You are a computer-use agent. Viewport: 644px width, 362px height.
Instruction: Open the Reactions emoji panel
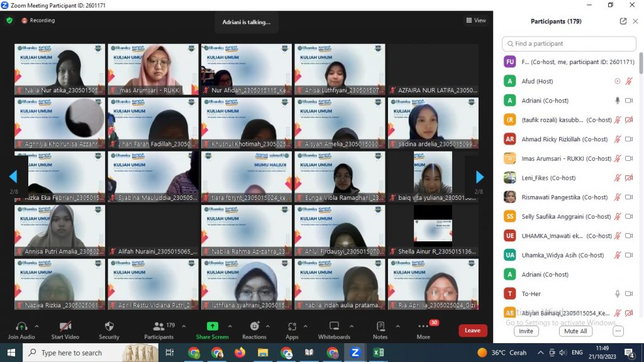tap(254, 326)
